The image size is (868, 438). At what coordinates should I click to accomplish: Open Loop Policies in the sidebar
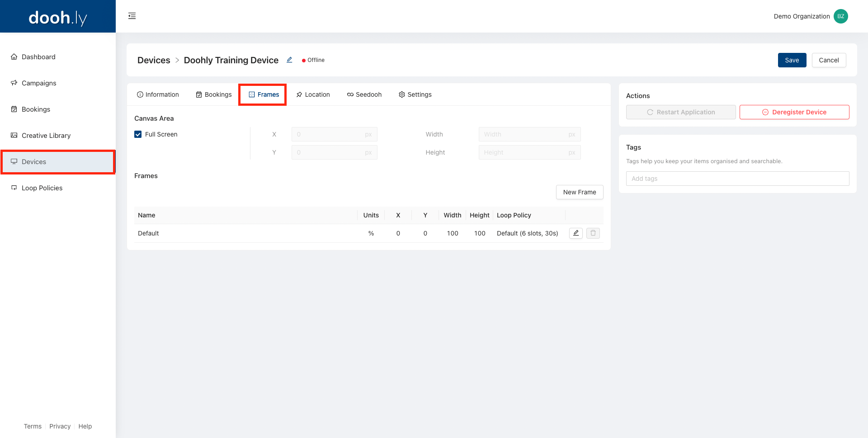pos(42,188)
